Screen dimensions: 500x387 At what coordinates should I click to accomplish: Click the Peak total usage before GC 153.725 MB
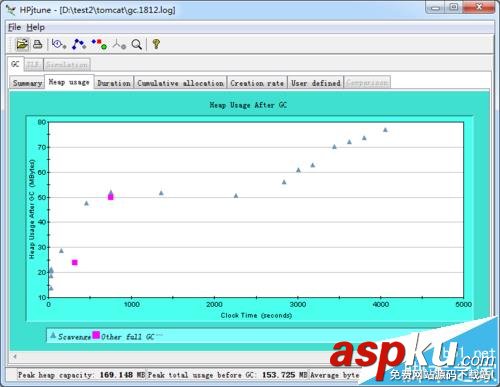pos(228,375)
